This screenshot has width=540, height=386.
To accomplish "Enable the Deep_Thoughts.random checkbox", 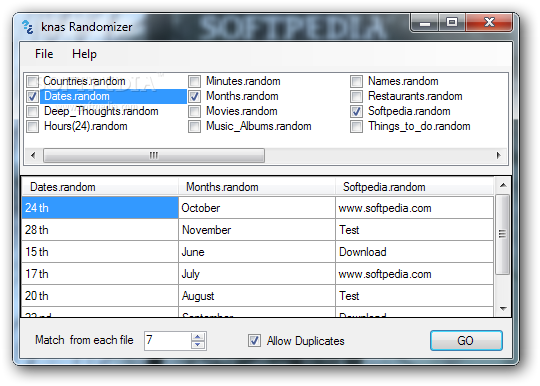I will [x=33, y=112].
